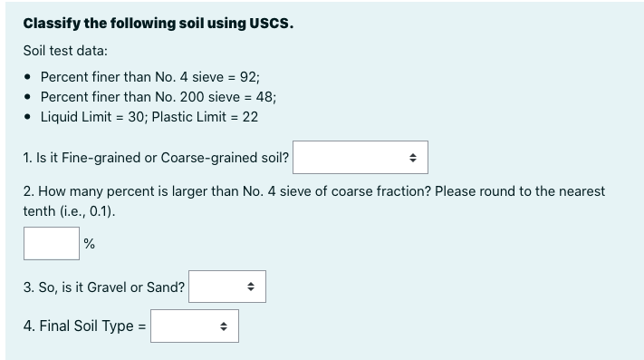This screenshot has height=360, width=644.
Task: Click the bullet dot before the Liquid Limit line
Action: coord(27,117)
